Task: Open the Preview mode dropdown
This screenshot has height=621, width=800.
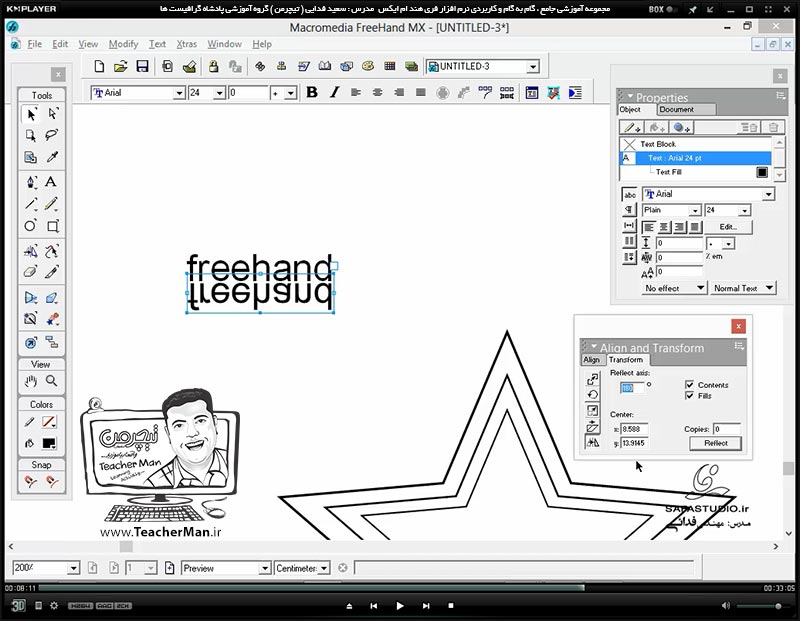Action: (x=265, y=568)
